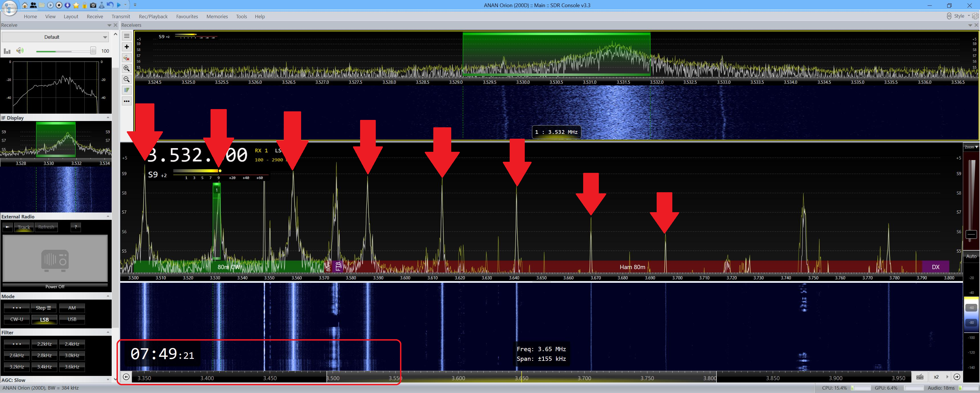
Task: Click the Ham 80m band label
Action: pos(632,267)
